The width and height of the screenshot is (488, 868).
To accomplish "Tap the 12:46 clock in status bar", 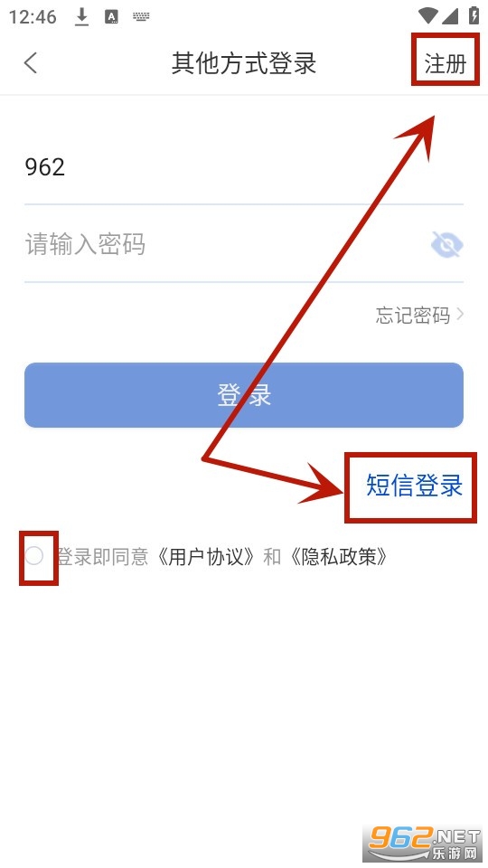I will [33, 17].
